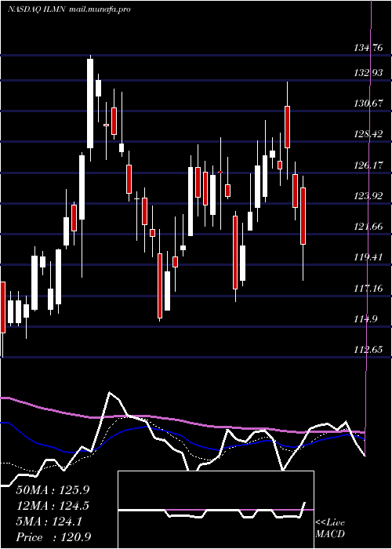Click the tallest white candlestick near 134.76
This screenshot has height=549, width=392.
pos(90,104)
